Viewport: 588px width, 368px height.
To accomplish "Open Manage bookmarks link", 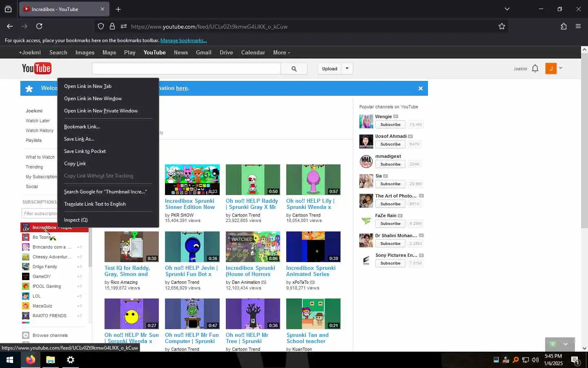I will (184, 40).
